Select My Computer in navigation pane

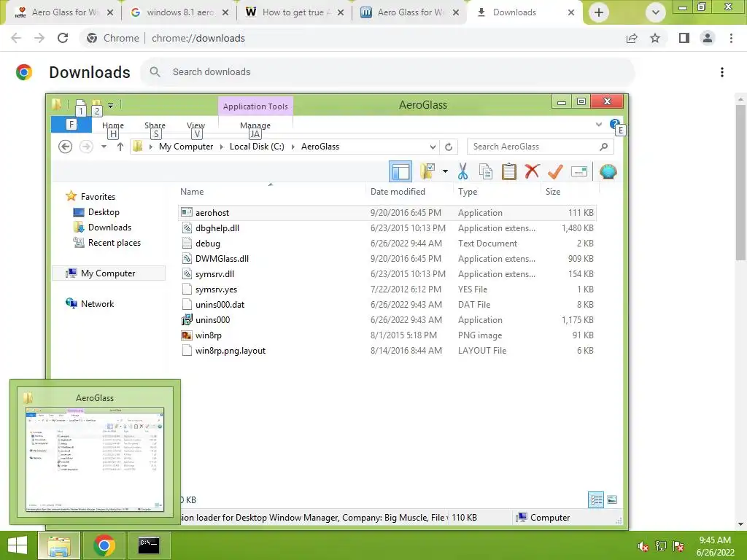(108, 273)
